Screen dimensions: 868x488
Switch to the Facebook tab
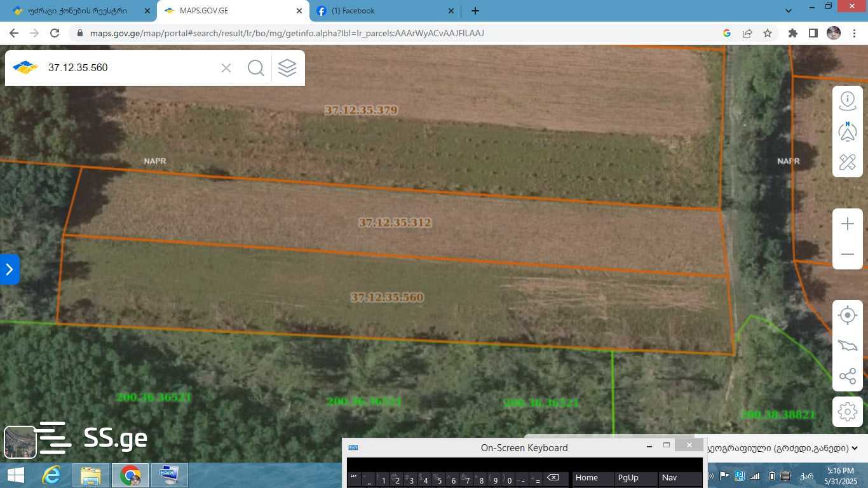click(x=381, y=11)
